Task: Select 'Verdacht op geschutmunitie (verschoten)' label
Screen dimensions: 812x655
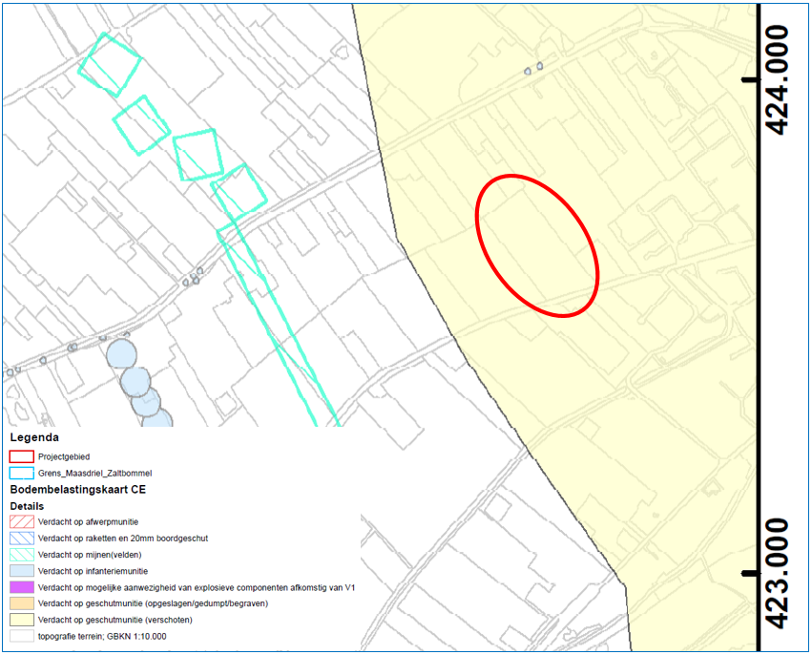Action: point(115,620)
